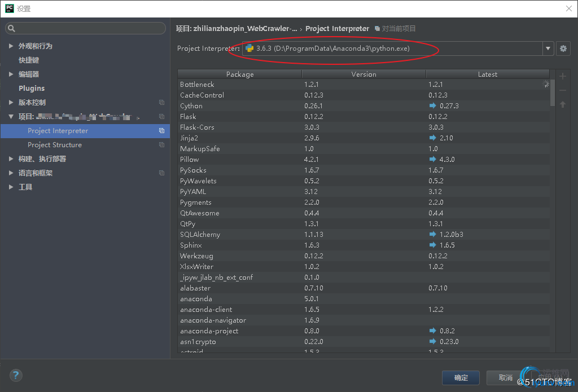
Task: Open the Project Interpreter dropdown arrow
Action: click(548, 49)
